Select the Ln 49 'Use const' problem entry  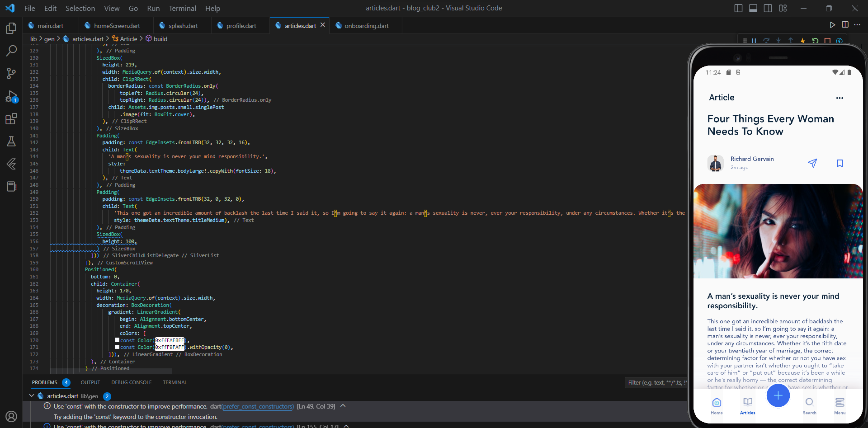coord(355,406)
